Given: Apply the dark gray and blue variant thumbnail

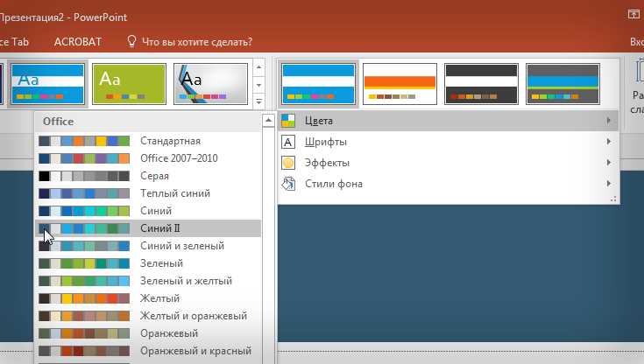Looking at the screenshot, I should (563, 84).
